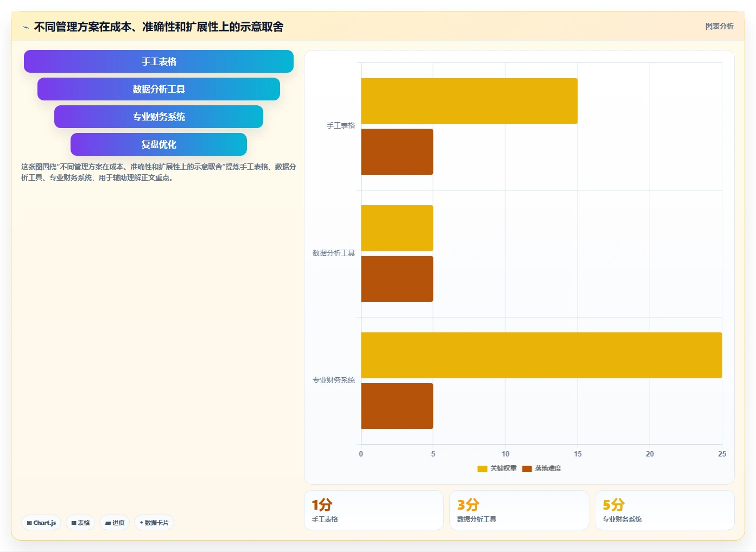The height and width of the screenshot is (552, 756).
Task: Toggle the 关键权重 legend swatch
Action: click(482, 469)
